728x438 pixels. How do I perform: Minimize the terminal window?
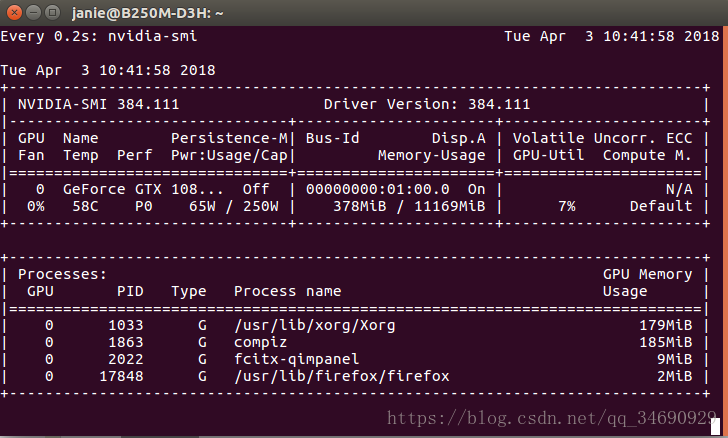tap(33, 13)
